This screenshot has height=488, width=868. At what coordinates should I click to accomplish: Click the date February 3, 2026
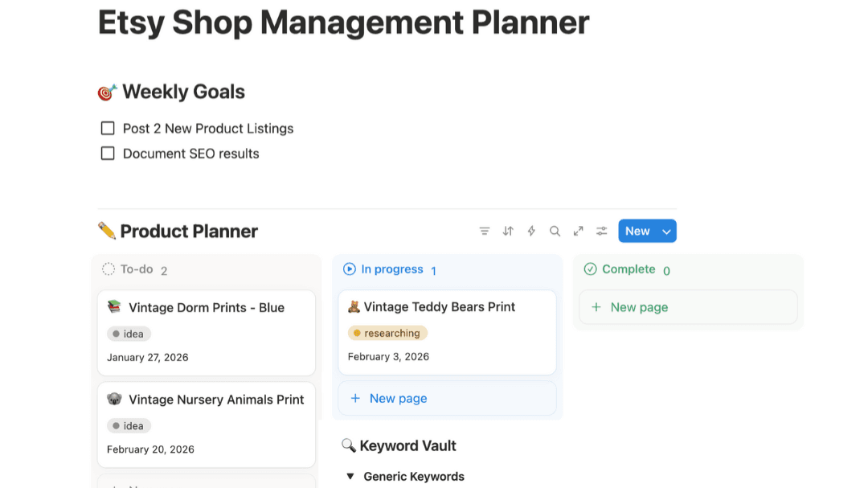(388, 357)
